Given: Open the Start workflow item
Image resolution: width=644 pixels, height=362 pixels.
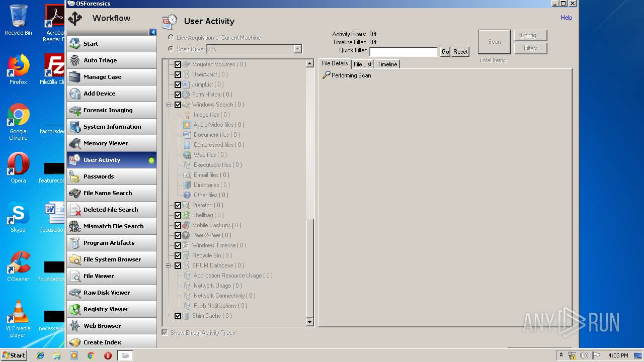Looking at the screenshot, I should (111, 44).
